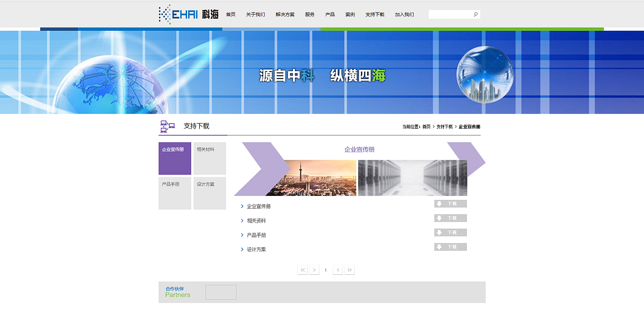Click the first page double-arrow pagination icon
Image resolution: width=644 pixels, height=313 pixels.
coord(302,270)
